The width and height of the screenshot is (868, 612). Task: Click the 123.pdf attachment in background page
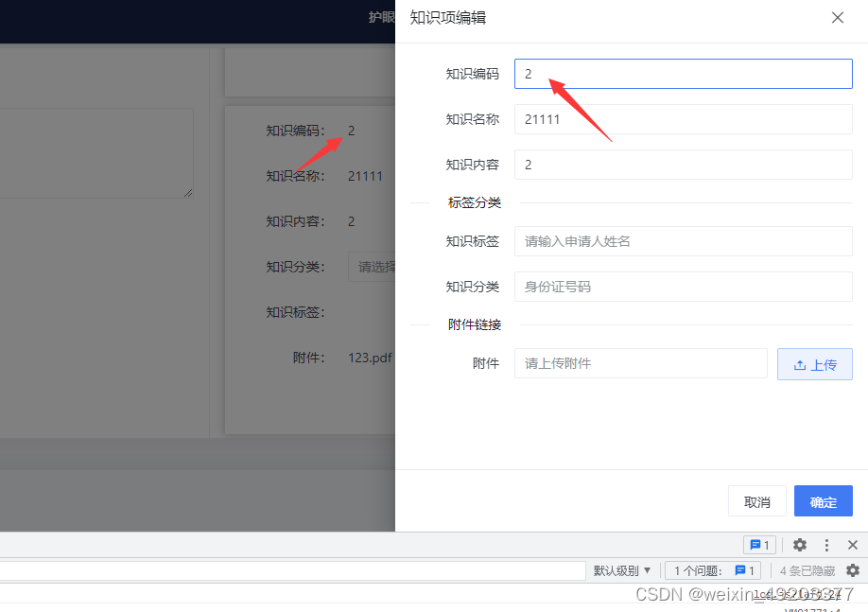(x=370, y=358)
